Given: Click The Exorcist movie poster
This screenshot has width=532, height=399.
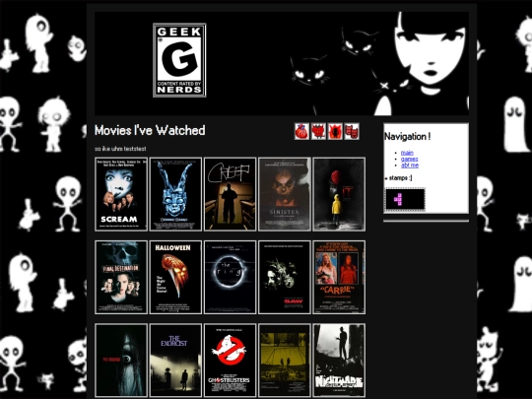Looking at the screenshot, I should [175, 361].
